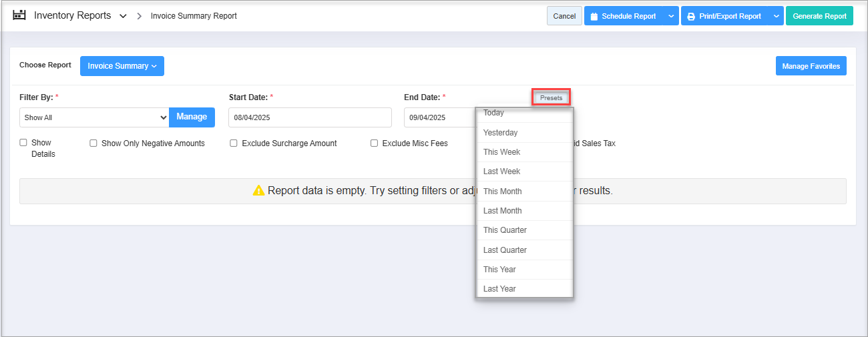Choose Last Quarter from presets list

pyautogui.click(x=505, y=250)
